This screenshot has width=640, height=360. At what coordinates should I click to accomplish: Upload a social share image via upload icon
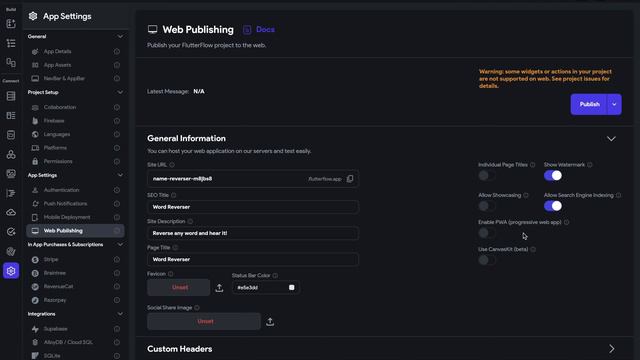270,322
